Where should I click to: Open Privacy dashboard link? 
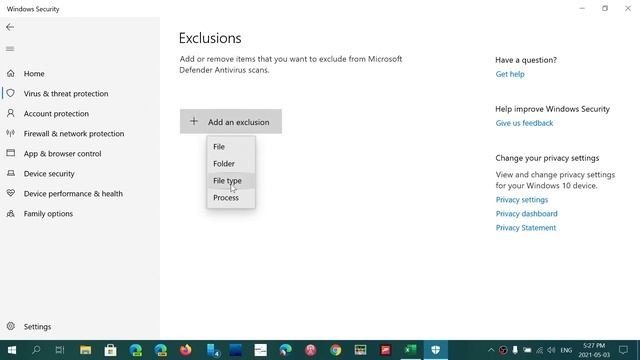(x=526, y=213)
